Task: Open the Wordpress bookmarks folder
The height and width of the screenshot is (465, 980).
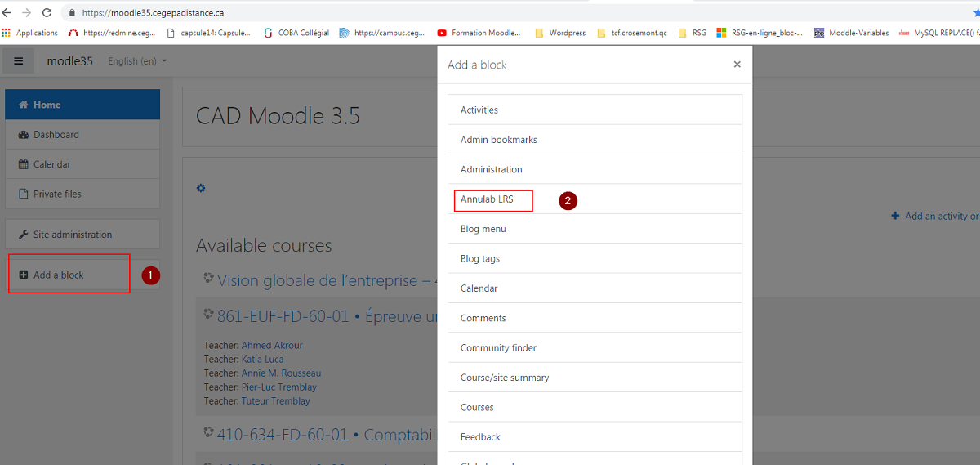Action: (561, 33)
